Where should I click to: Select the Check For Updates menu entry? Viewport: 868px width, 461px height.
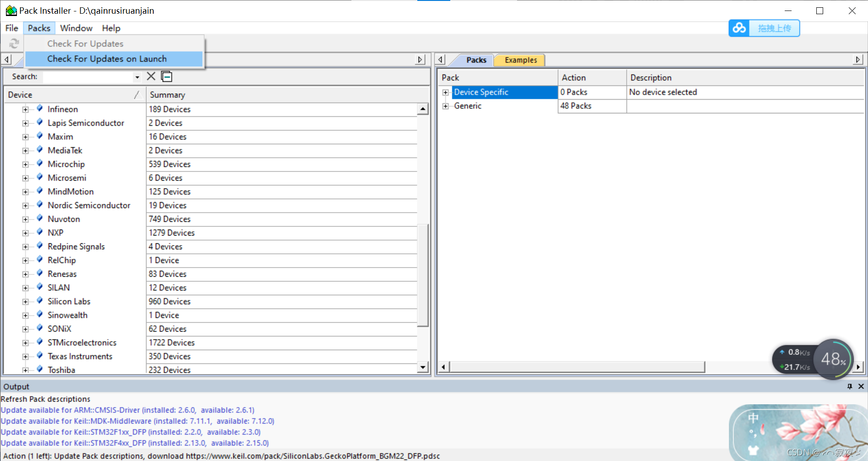(113, 43)
